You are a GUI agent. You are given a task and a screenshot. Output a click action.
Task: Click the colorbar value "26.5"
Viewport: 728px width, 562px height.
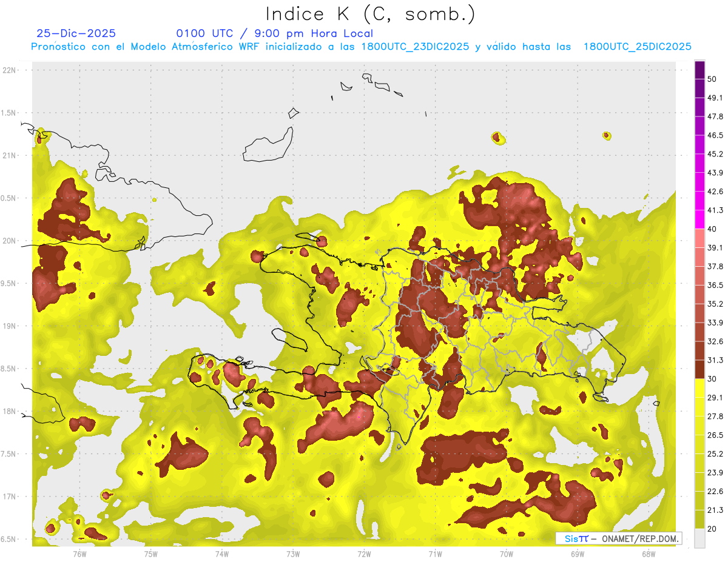click(x=715, y=435)
